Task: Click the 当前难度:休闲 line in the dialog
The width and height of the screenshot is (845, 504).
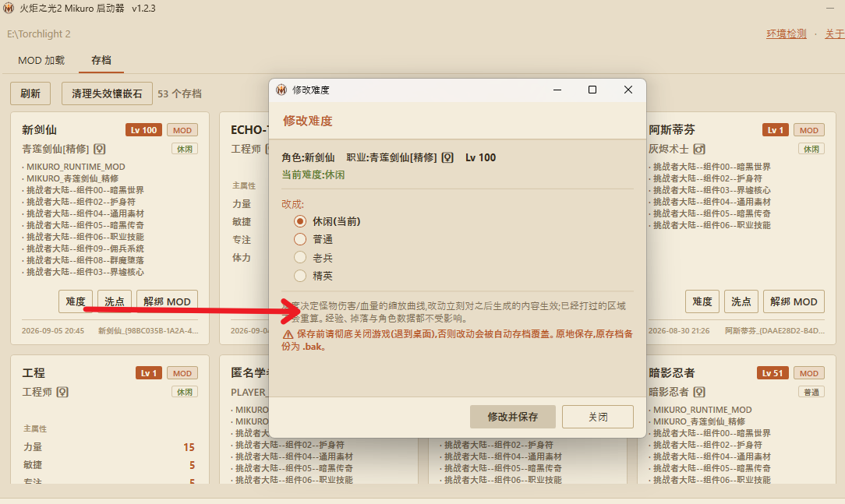Action: point(313,175)
